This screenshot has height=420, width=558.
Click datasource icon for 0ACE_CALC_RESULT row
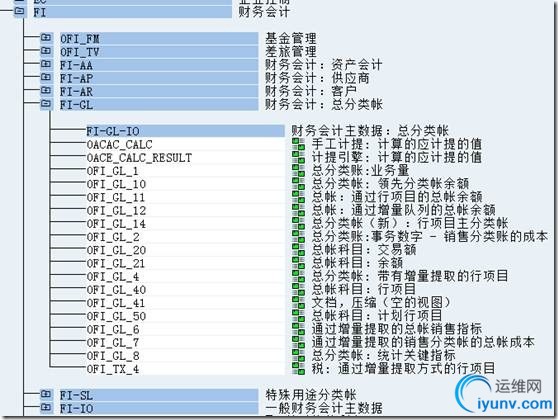point(298,157)
